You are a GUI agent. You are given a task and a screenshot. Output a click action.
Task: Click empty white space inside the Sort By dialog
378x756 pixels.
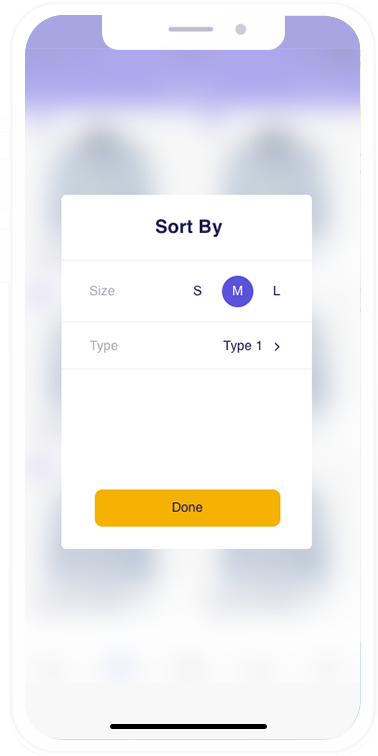(187, 429)
